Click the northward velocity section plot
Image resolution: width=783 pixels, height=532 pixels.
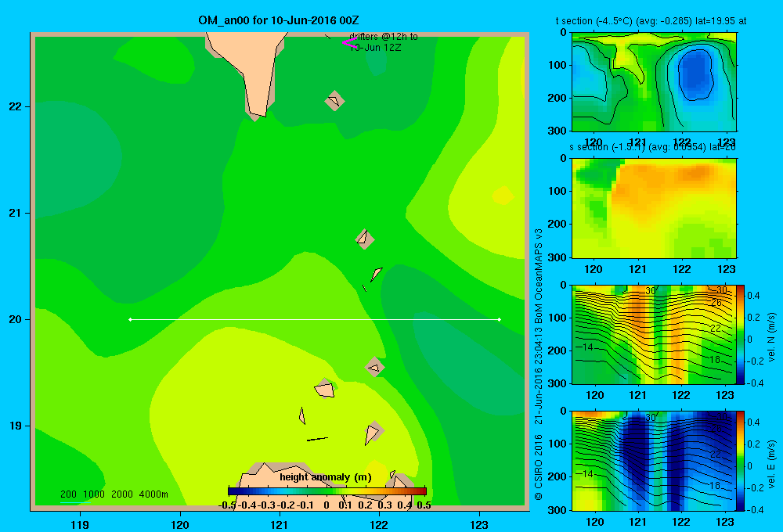(654, 334)
